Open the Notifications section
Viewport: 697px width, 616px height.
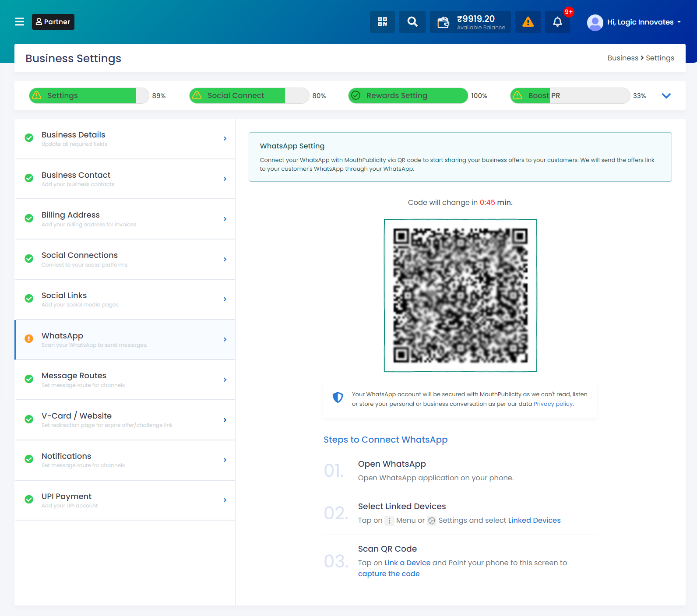point(125,460)
